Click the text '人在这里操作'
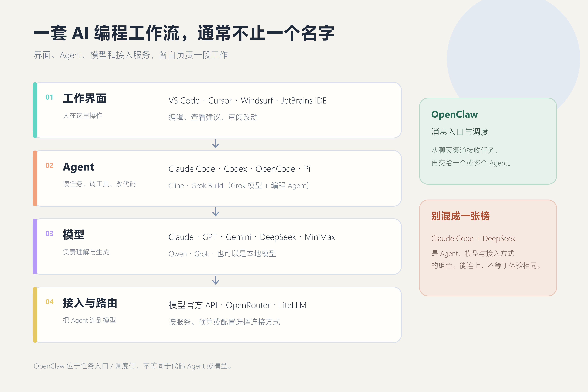Screen dimensions: 588x392 point(83,116)
